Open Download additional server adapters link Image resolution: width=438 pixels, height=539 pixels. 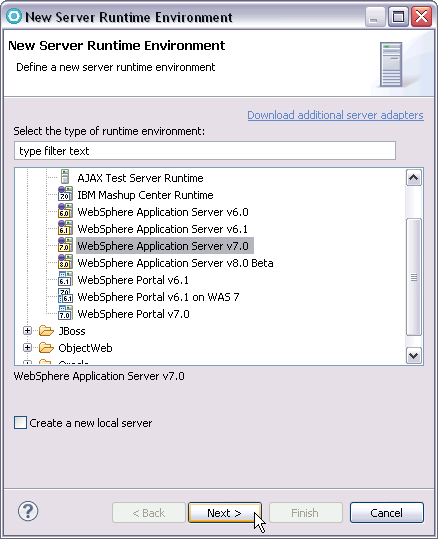coord(335,115)
